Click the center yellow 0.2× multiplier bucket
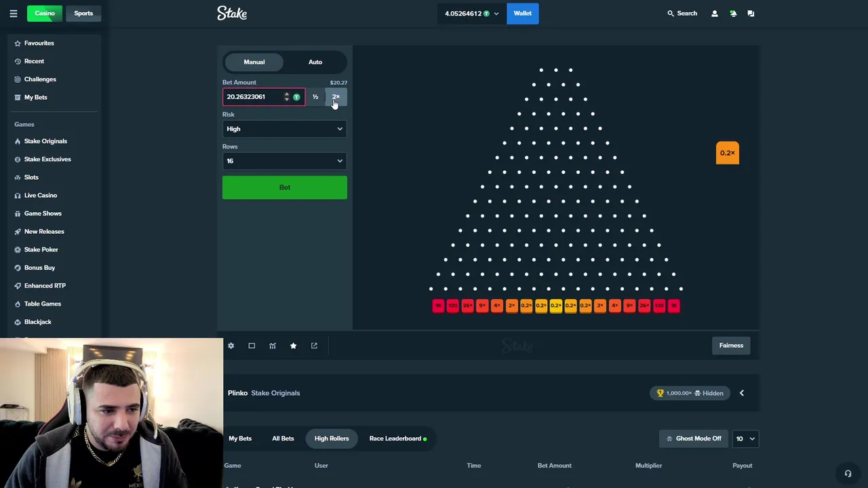Image resolution: width=868 pixels, height=488 pixels. [x=556, y=306]
